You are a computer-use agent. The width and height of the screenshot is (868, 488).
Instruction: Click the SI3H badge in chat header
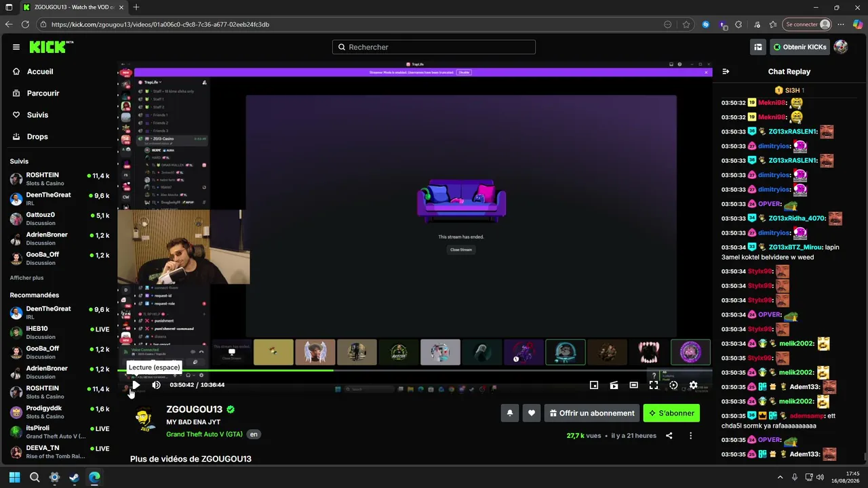tap(789, 90)
